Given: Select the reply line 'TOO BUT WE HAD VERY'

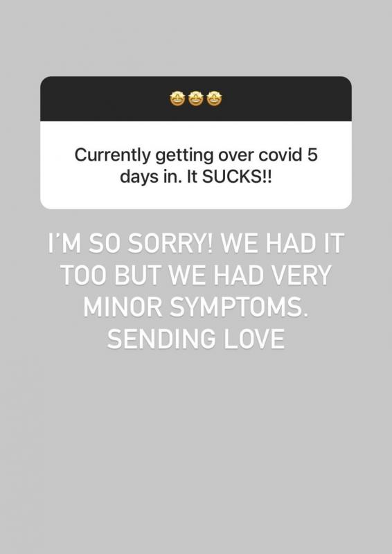Looking at the screenshot, I should (196, 275).
